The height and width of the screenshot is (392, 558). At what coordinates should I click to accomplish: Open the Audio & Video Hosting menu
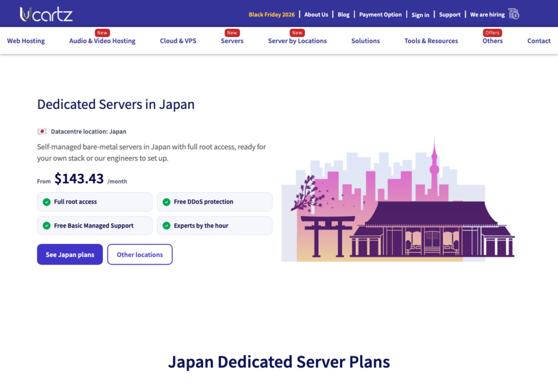(102, 41)
